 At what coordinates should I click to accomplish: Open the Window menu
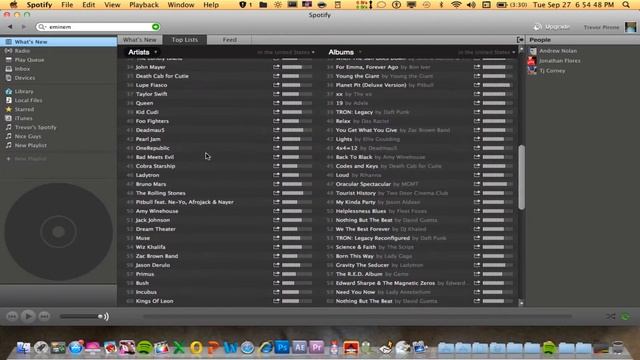181,5
